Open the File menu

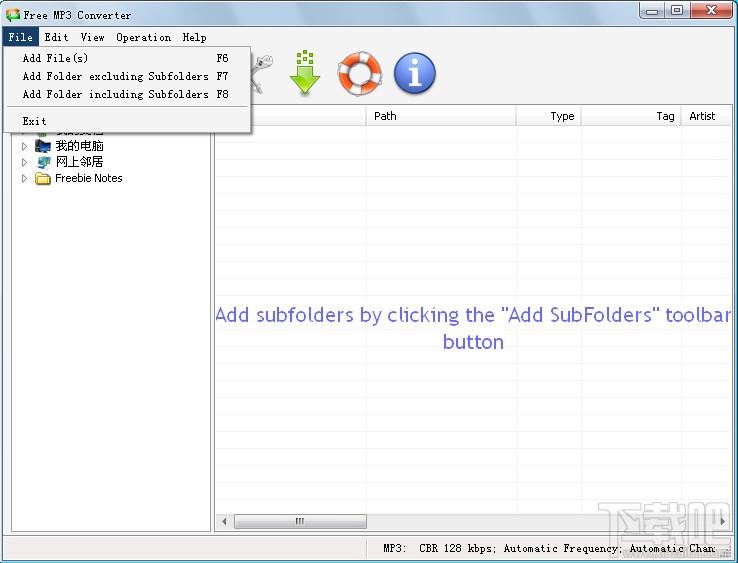pos(20,37)
